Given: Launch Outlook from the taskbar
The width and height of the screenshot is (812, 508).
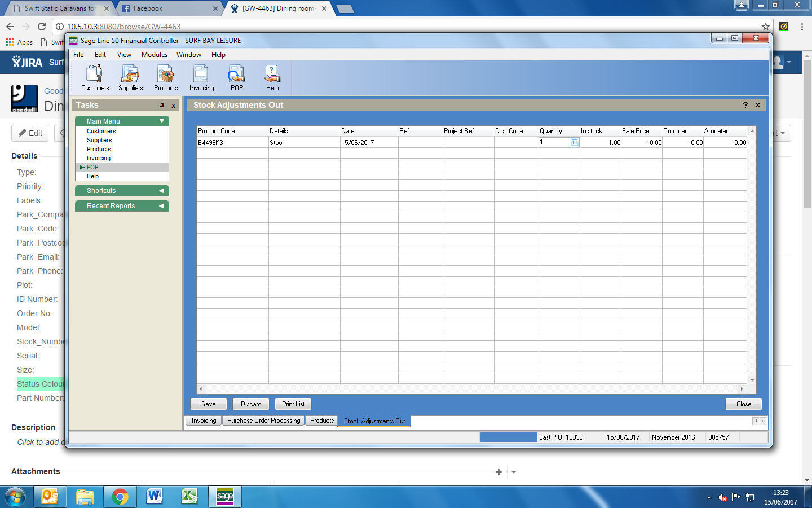Looking at the screenshot, I should click(x=50, y=497).
